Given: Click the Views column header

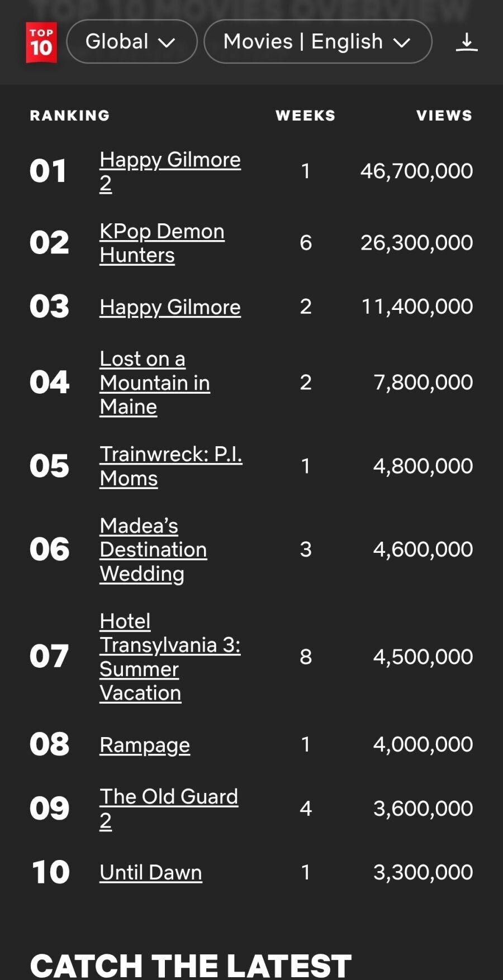Looking at the screenshot, I should [x=444, y=116].
